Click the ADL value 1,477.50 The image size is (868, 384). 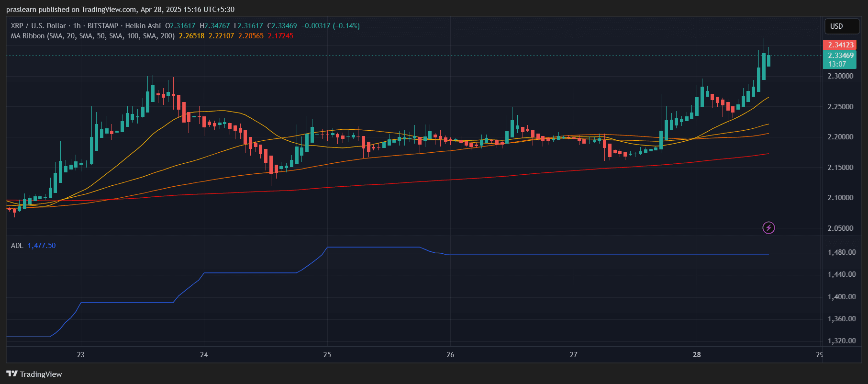click(42, 246)
